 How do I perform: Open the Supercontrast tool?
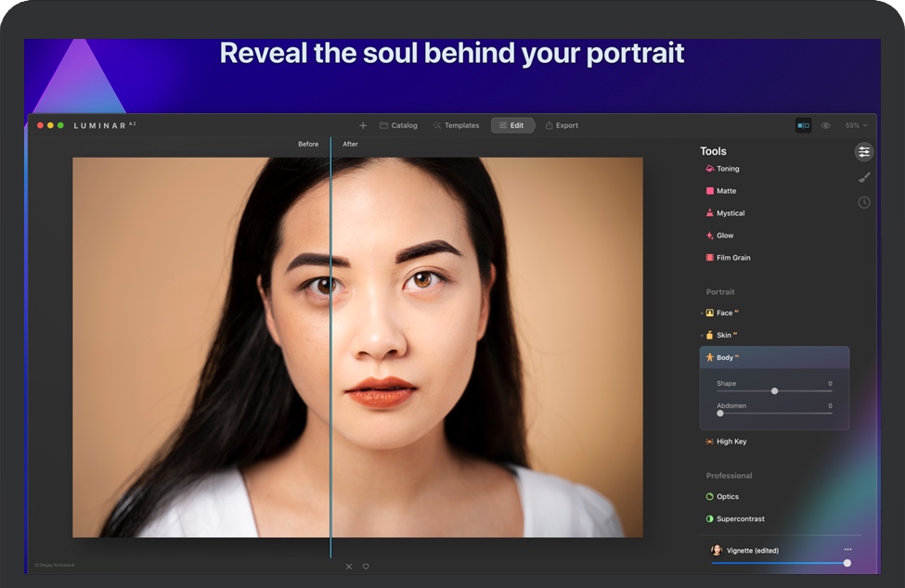(x=740, y=519)
